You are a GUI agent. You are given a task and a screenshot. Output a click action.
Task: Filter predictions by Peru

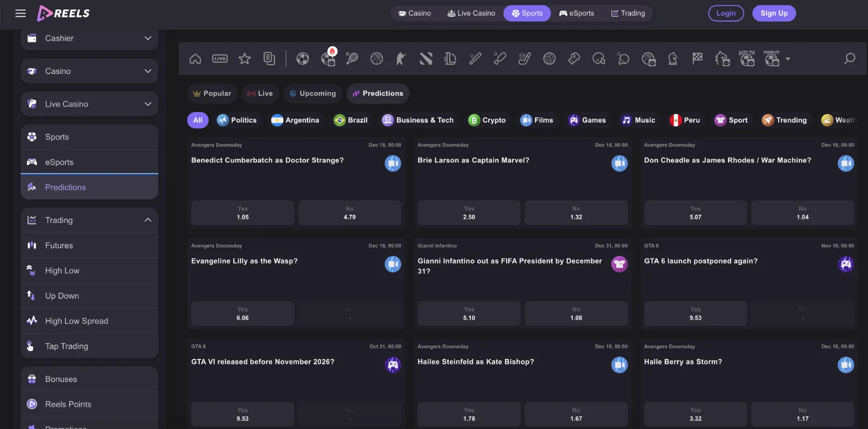click(685, 120)
